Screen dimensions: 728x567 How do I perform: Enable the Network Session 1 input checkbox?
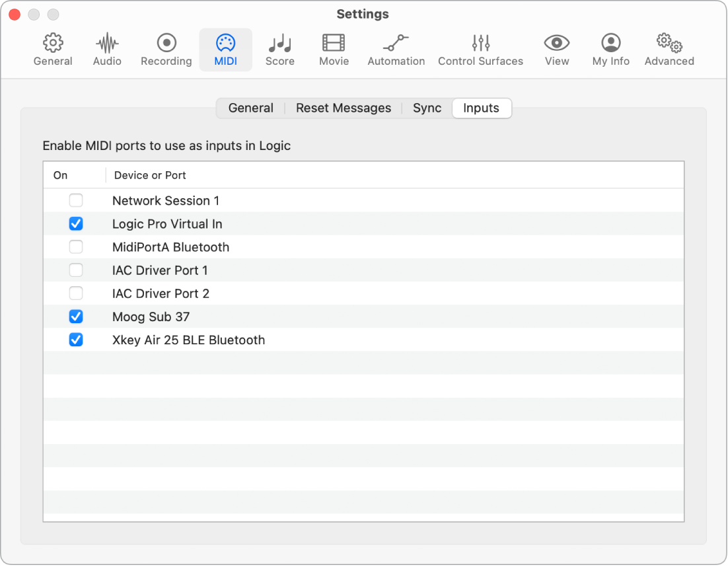tap(76, 201)
